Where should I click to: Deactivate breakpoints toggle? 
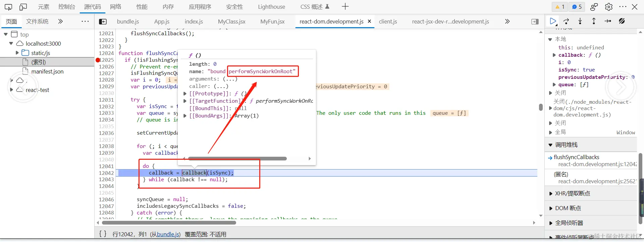tap(622, 21)
